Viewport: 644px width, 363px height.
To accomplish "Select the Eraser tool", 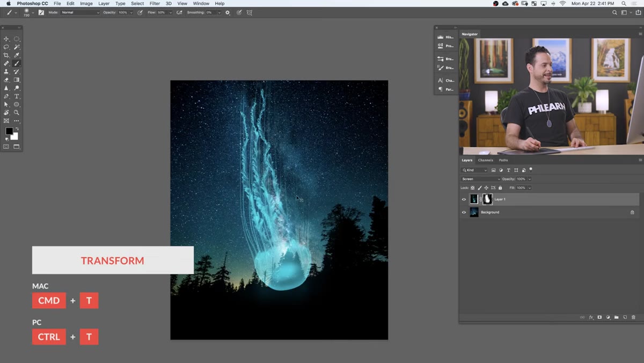I will point(6,79).
